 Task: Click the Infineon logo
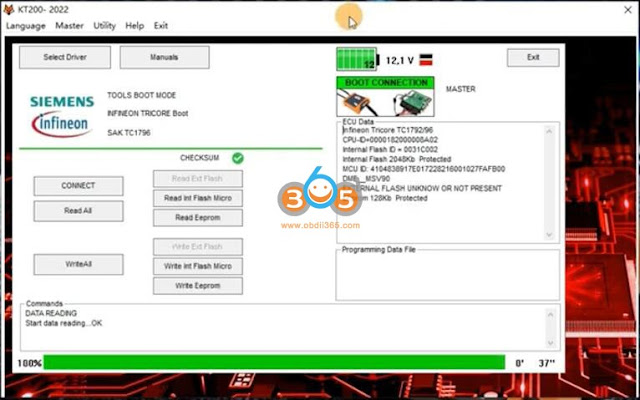pos(61,124)
